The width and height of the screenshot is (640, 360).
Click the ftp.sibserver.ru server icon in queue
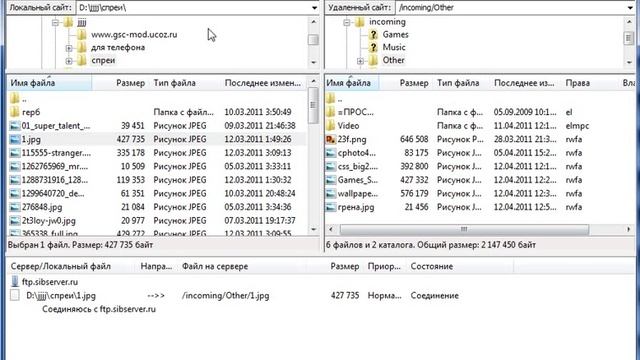point(15,282)
